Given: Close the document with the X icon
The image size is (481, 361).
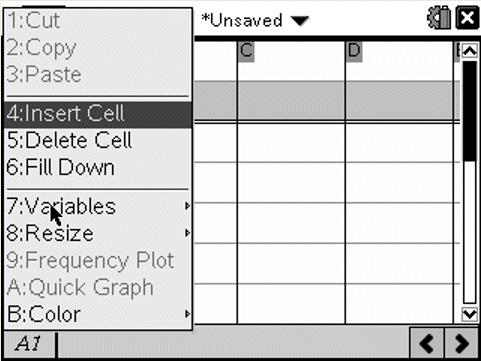Looking at the screenshot, I should coord(467,18).
